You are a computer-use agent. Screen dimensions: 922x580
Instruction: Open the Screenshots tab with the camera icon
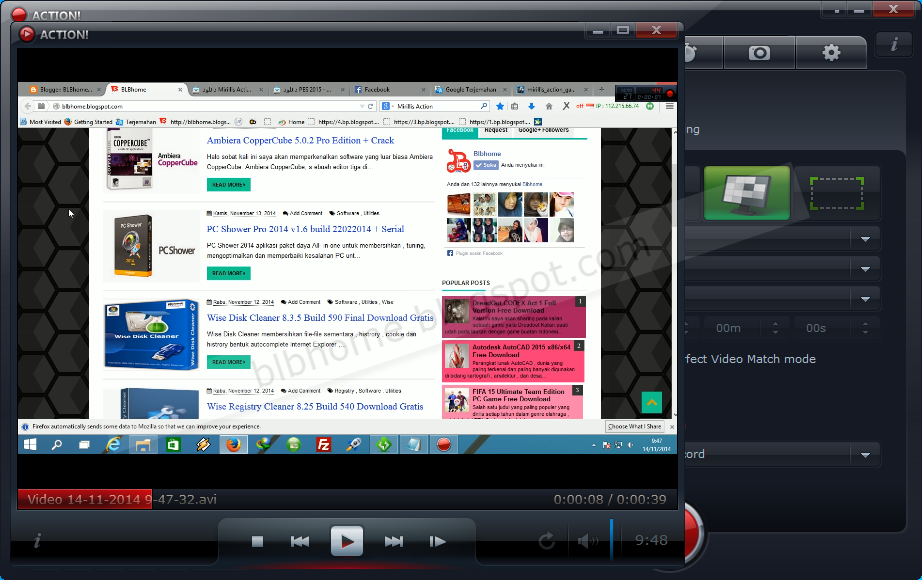click(759, 53)
